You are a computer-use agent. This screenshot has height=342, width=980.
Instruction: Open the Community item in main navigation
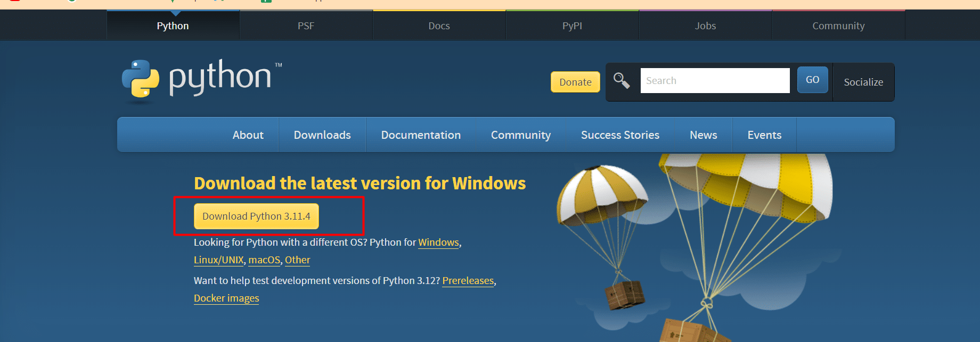point(521,135)
